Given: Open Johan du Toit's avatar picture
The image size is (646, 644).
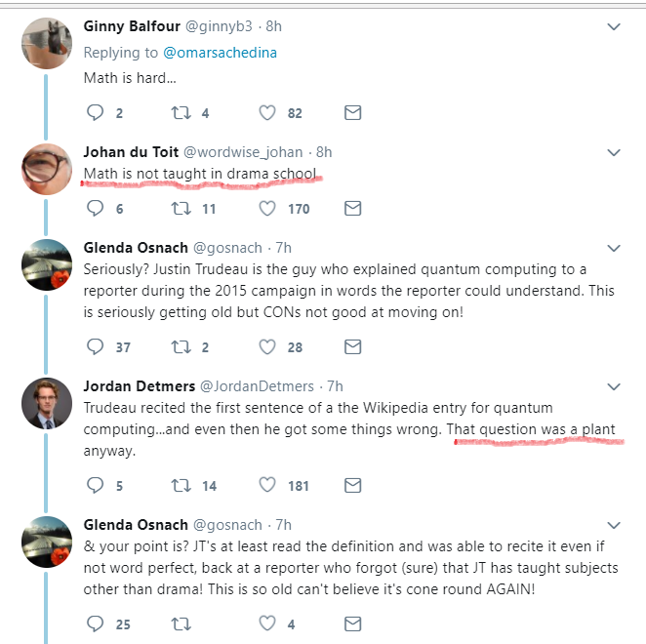Looking at the screenshot, I should coord(47,170).
